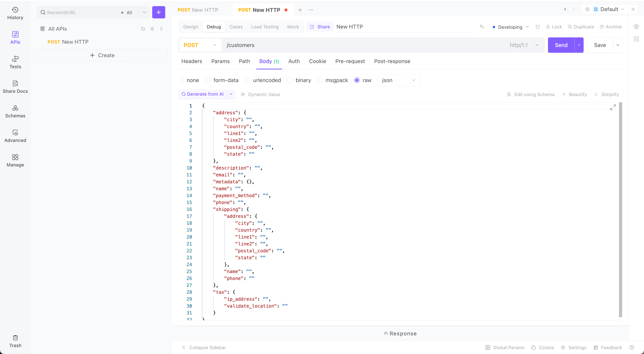Viewport: 644px width, 354px height.
Task: Click the variables icon on right rail
Action: [636, 27]
